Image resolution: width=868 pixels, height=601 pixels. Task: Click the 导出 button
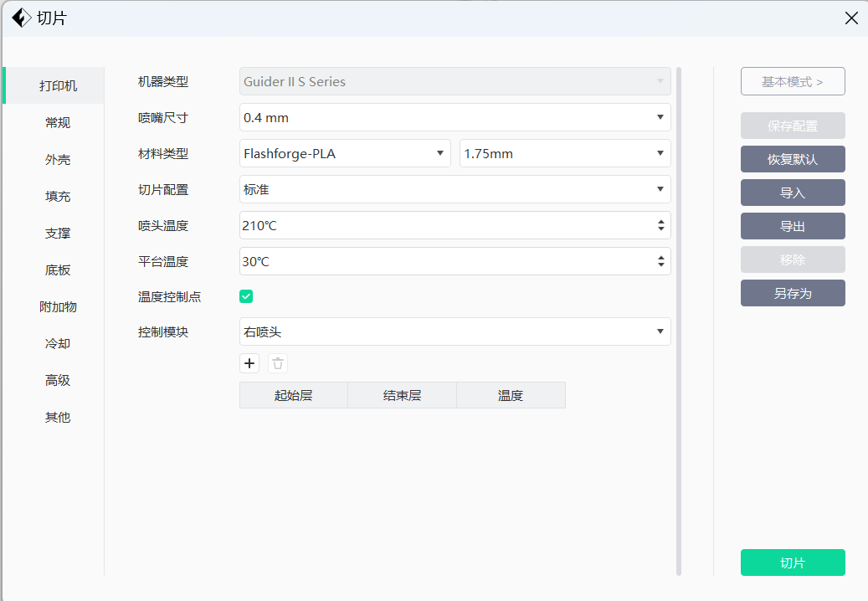coord(793,226)
